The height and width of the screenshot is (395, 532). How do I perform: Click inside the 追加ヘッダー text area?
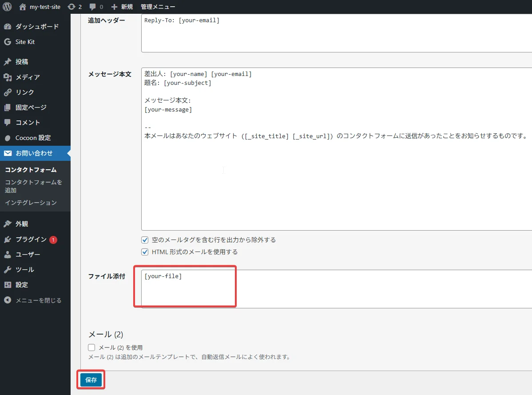pyautogui.click(x=337, y=33)
